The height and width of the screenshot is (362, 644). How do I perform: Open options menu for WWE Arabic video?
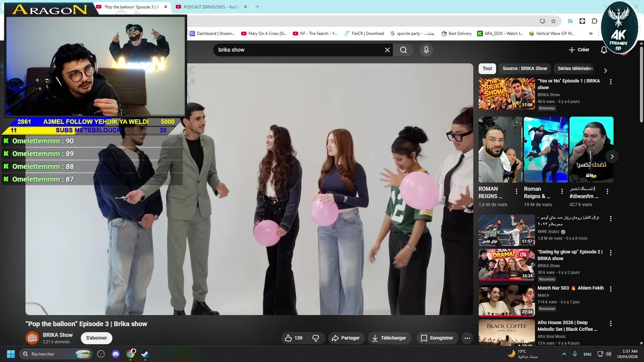click(611, 219)
